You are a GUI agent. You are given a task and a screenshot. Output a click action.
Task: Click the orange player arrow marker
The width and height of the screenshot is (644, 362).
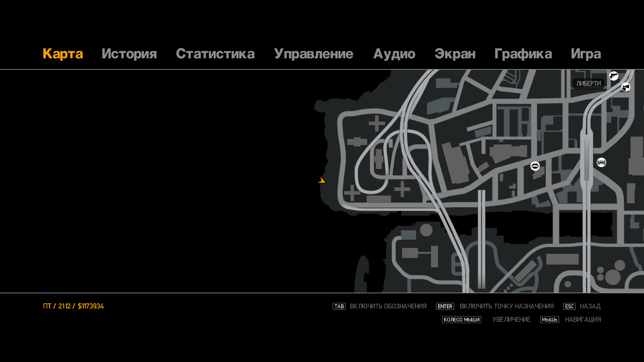tap(322, 181)
